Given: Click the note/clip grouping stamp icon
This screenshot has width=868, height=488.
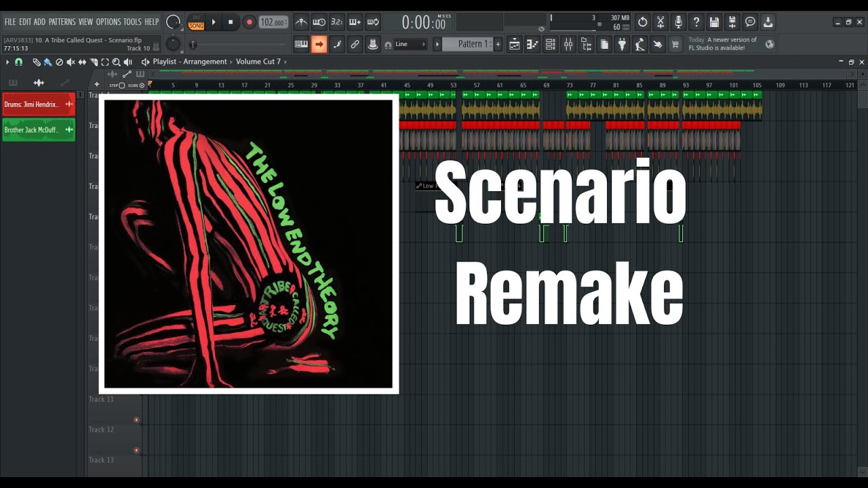Looking at the screenshot, I should click(x=373, y=44).
